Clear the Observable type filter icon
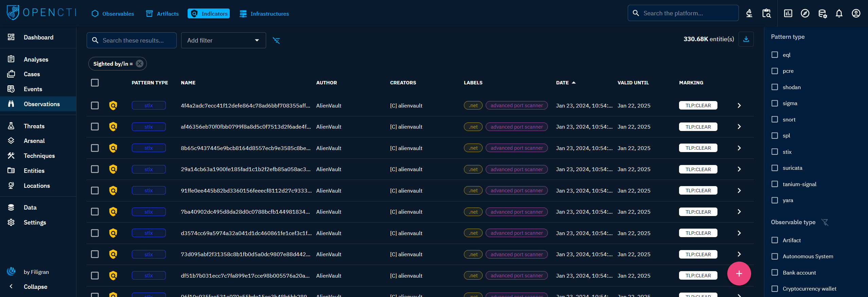The height and width of the screenshot is (297, 868). pyautogui.click(x=825, y=222)
